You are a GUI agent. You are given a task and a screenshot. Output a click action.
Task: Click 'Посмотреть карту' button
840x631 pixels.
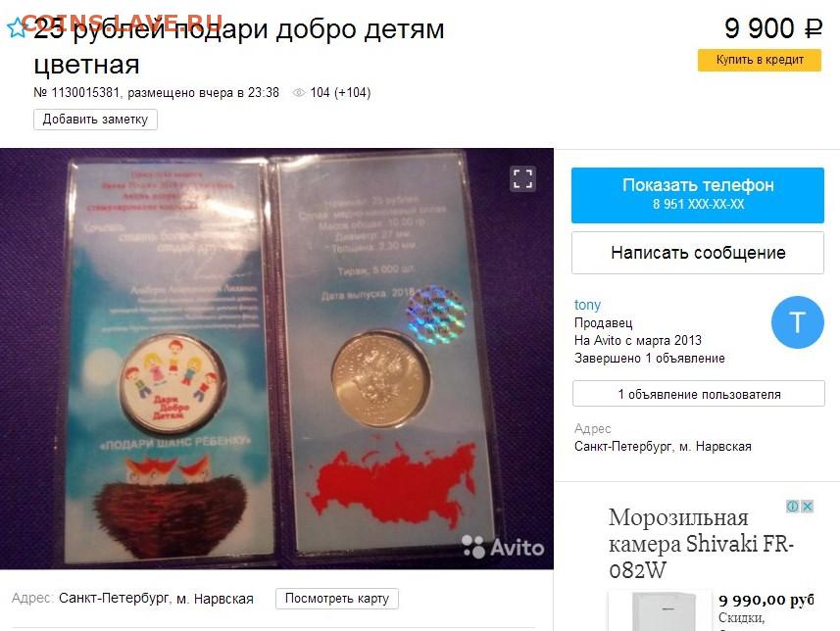coord(337,599)
